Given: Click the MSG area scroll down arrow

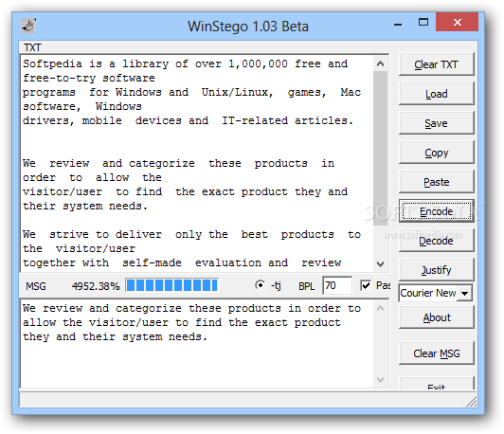Looking at the screenshot, I should [x=380, y=380].
